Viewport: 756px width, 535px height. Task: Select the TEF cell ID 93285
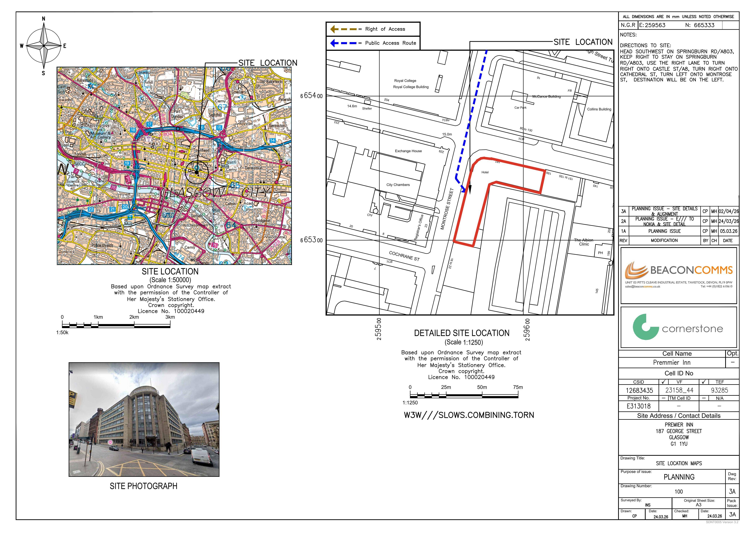pos(719,390)
